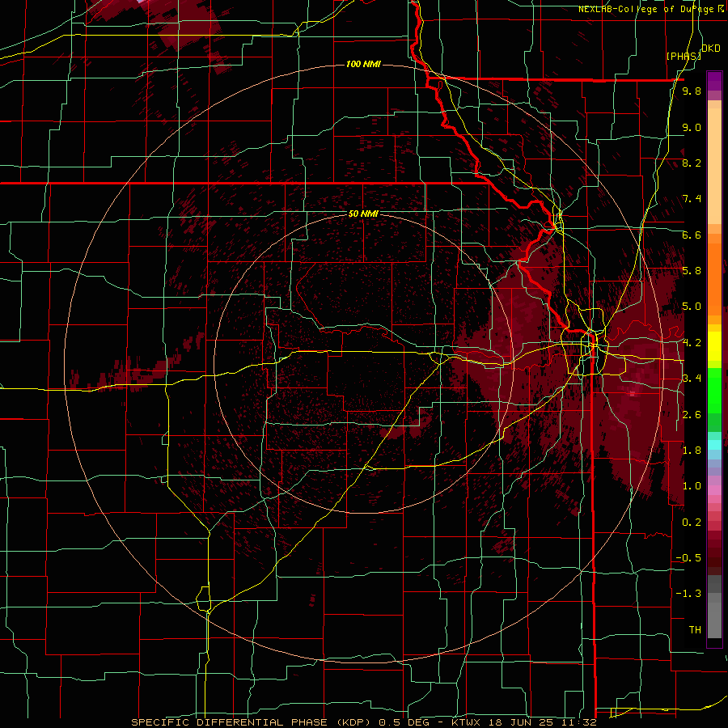Click the 8.2 color scale label

pyautogui.click(x=692, y=163)
